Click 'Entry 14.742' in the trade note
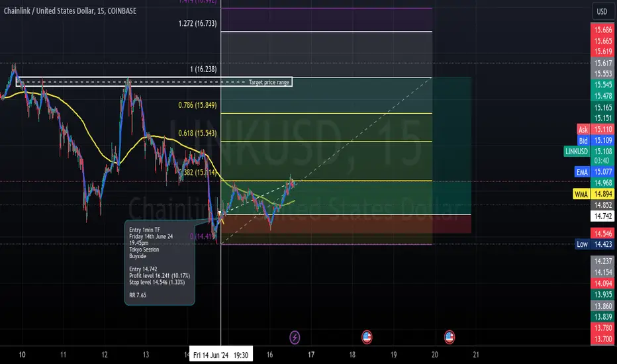This screenshot has width=617, height=364. tap(143, 269)
